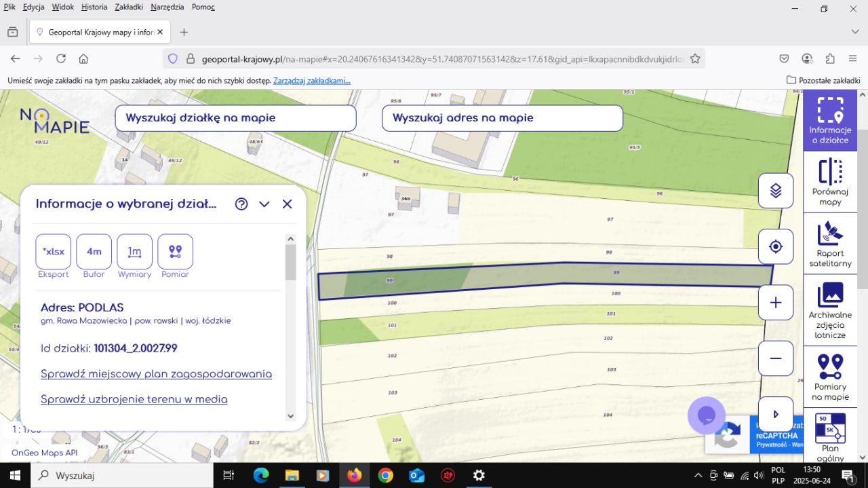
Task: Open Pomiary na mapie tool
Action: [x=830, y=376]
